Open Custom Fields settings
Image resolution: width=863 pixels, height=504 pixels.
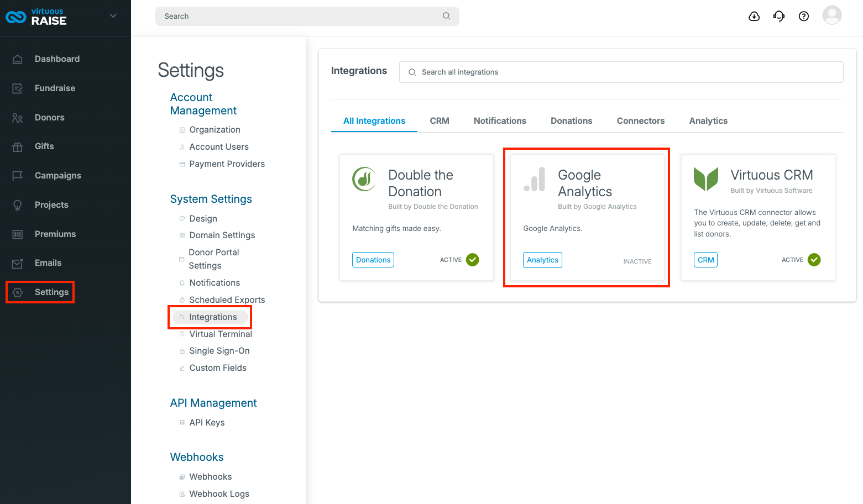point(218,368)
